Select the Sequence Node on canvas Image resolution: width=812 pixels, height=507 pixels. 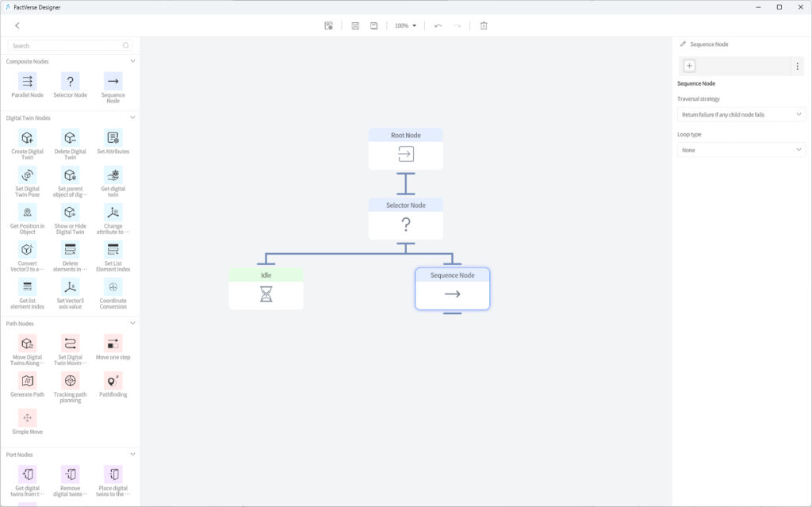(x=452, y=289)
